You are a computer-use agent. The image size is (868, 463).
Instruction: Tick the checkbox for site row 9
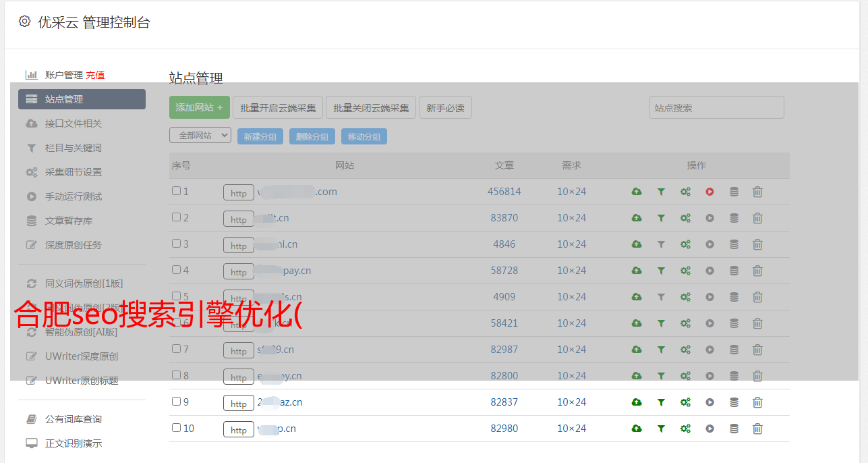[176, 402]
